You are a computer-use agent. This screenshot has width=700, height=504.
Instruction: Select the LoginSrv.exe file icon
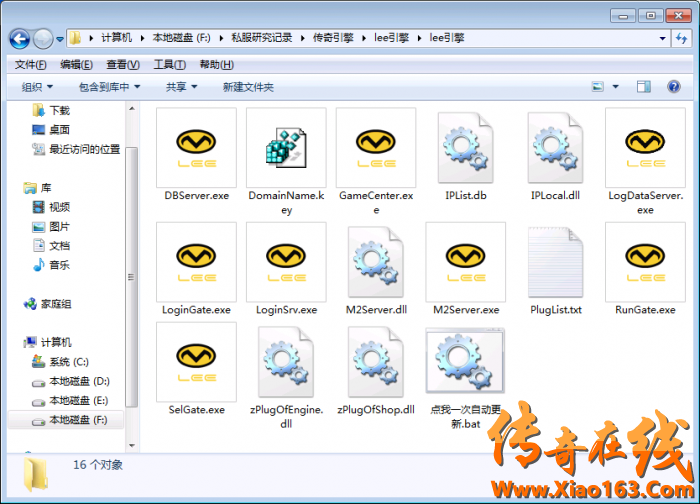coord(286,262)
